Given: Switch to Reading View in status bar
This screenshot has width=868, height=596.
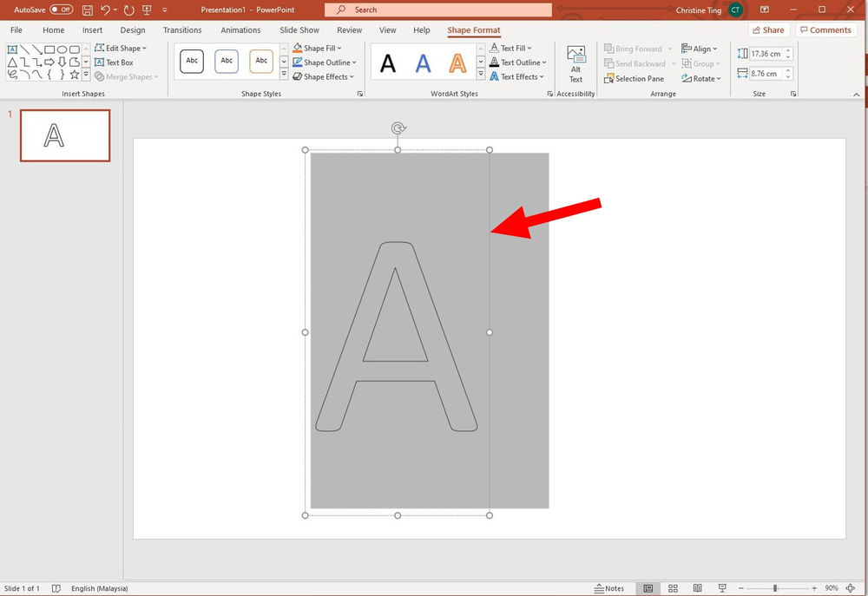Looking at the screenshot, I should 697,587.
